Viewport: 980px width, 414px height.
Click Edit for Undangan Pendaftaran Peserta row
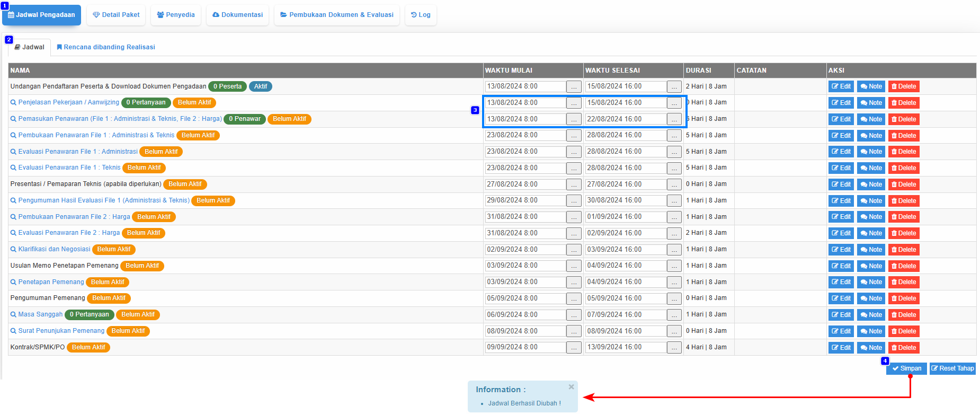(x=841, y=86)
